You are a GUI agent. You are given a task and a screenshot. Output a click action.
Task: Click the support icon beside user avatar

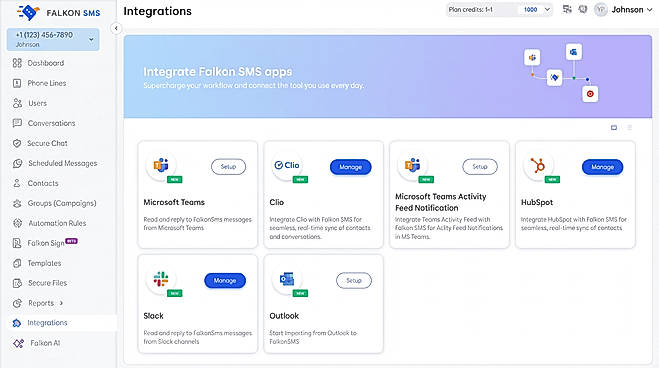(583, 9)
